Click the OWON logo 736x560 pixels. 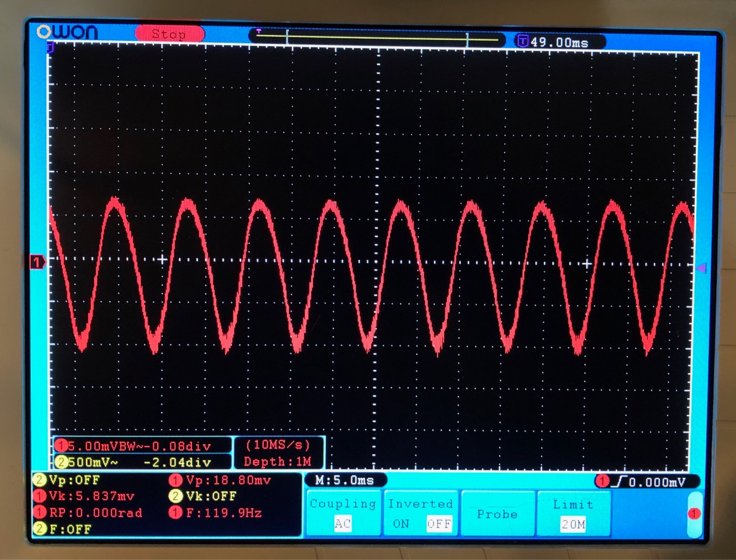(x=67, y=32)
